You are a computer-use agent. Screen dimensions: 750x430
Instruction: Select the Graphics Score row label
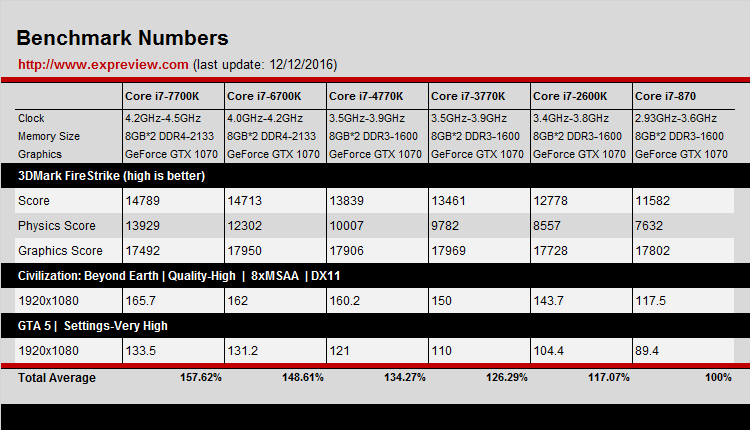[57, 250]
